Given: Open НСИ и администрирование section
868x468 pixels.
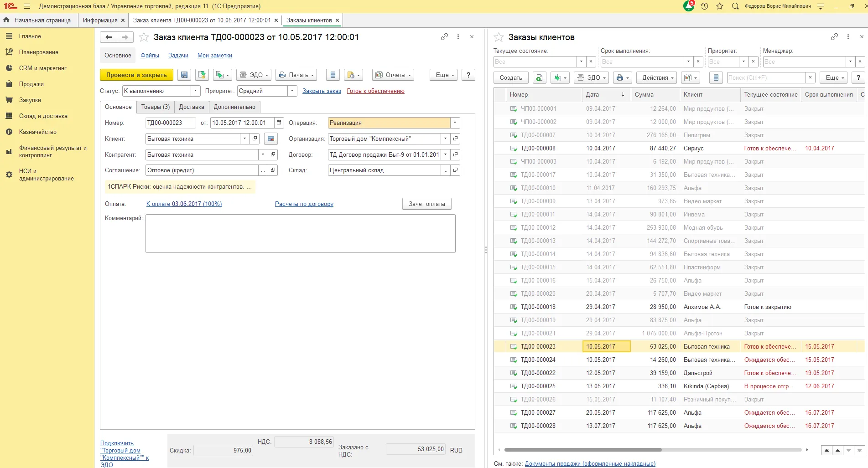Looking at the screenshot, I should click(x=46, y=175).
